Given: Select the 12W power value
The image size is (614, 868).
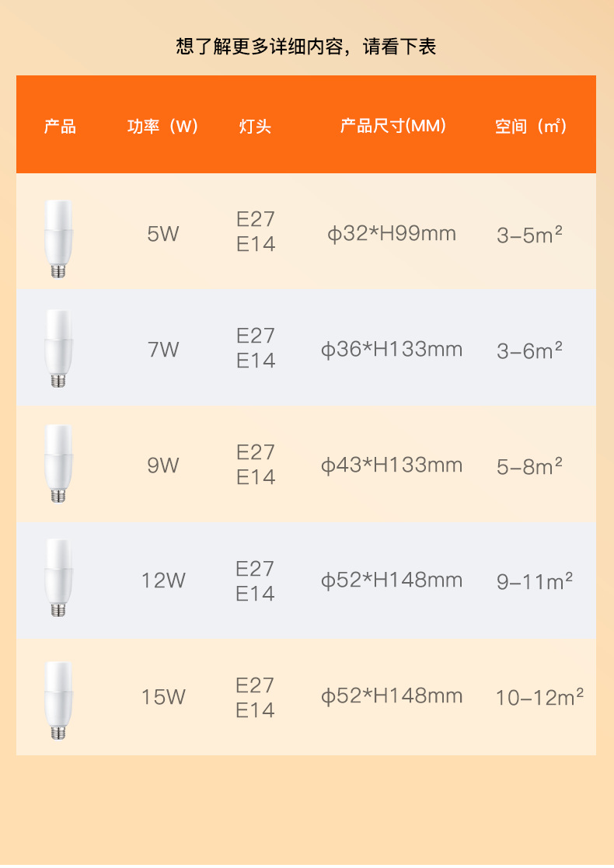Looking at the screenshot, I should pos(163,580).
